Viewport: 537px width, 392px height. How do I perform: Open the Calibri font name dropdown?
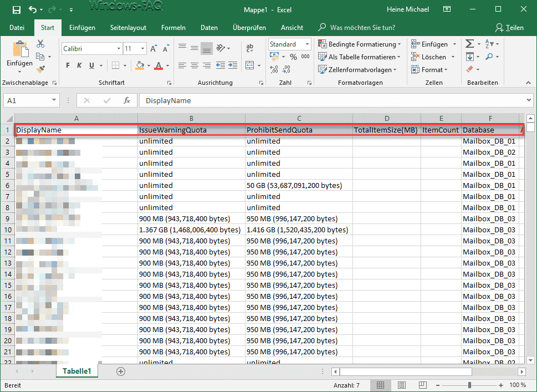pyautogui.click(x=119, y=49)
